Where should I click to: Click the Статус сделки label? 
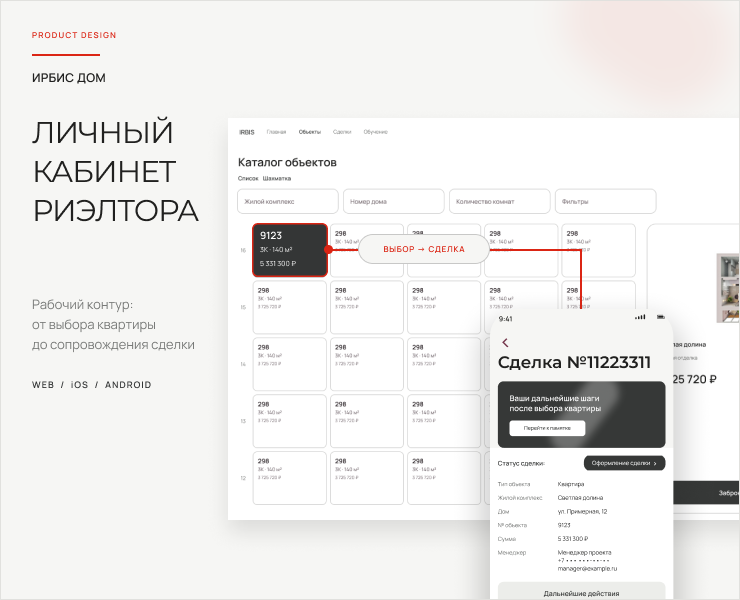[521, 464]
